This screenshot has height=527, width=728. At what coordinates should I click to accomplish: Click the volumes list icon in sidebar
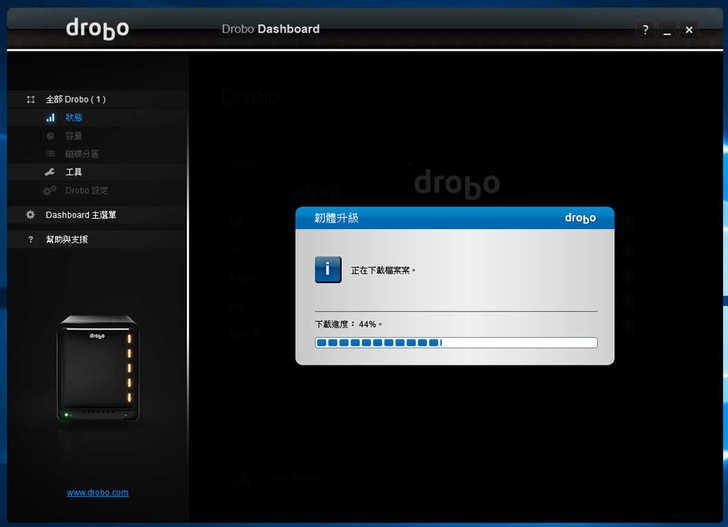pos(50,154)
